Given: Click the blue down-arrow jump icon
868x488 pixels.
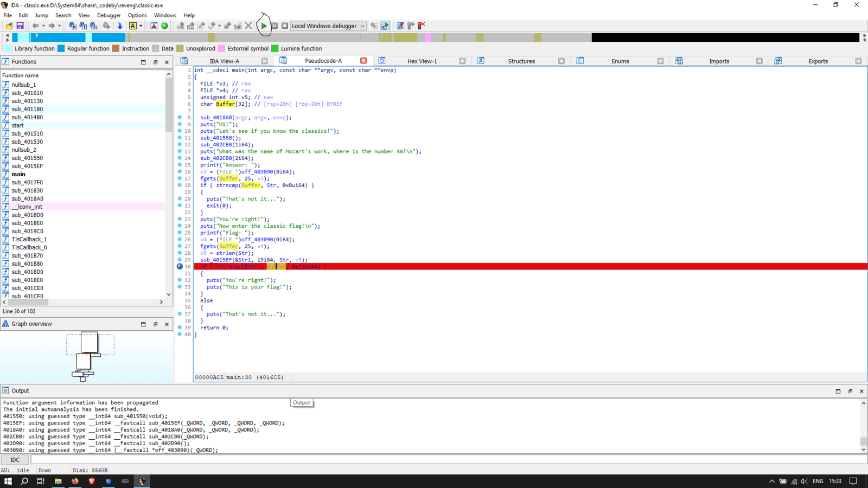Looking at the screenshot, I should [x=120, y=26].
